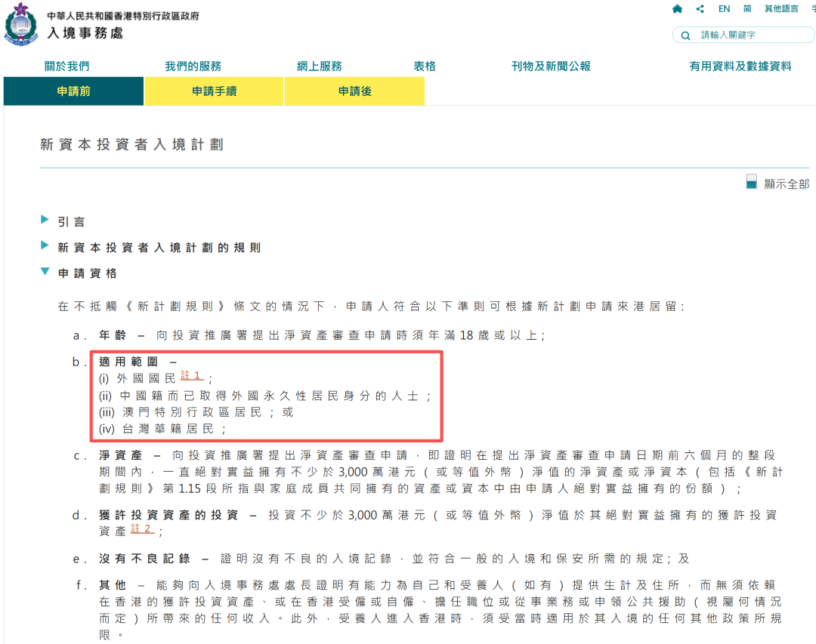Open 其他語言 language options

(781, 9)
